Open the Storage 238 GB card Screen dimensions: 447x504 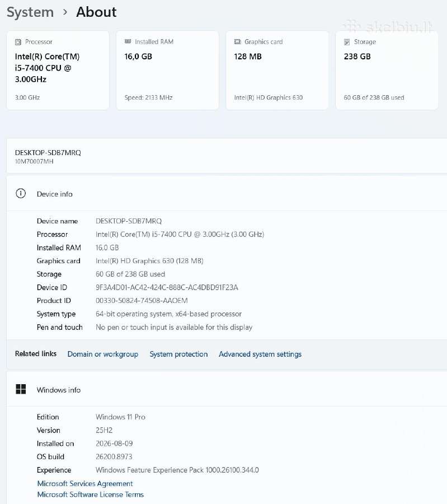pos(387,71)
